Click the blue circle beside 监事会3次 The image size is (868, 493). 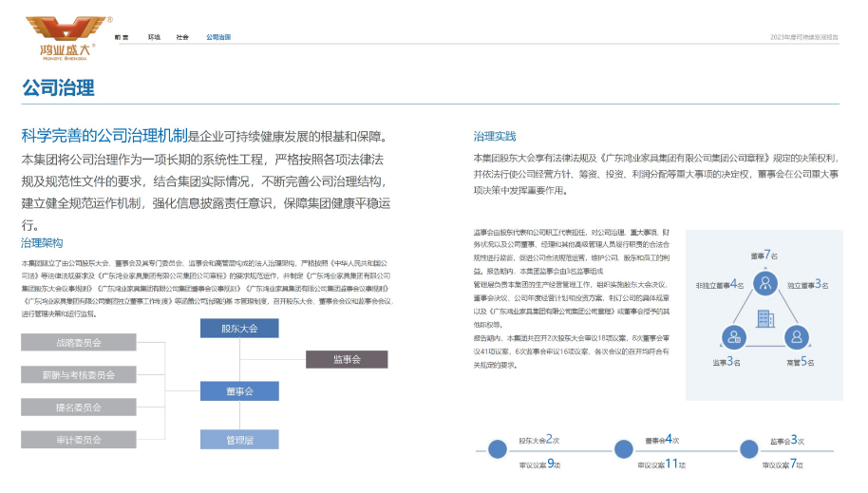(751, 451)
